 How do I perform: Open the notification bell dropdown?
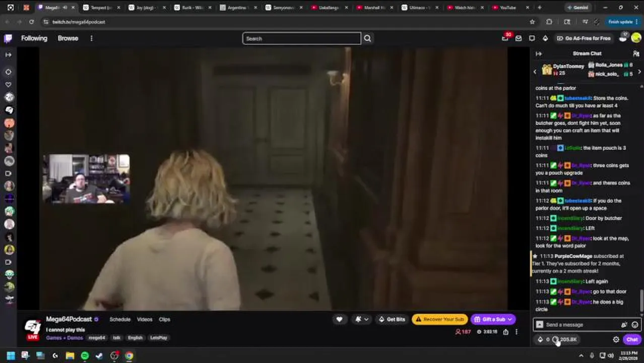pos(361,319)
